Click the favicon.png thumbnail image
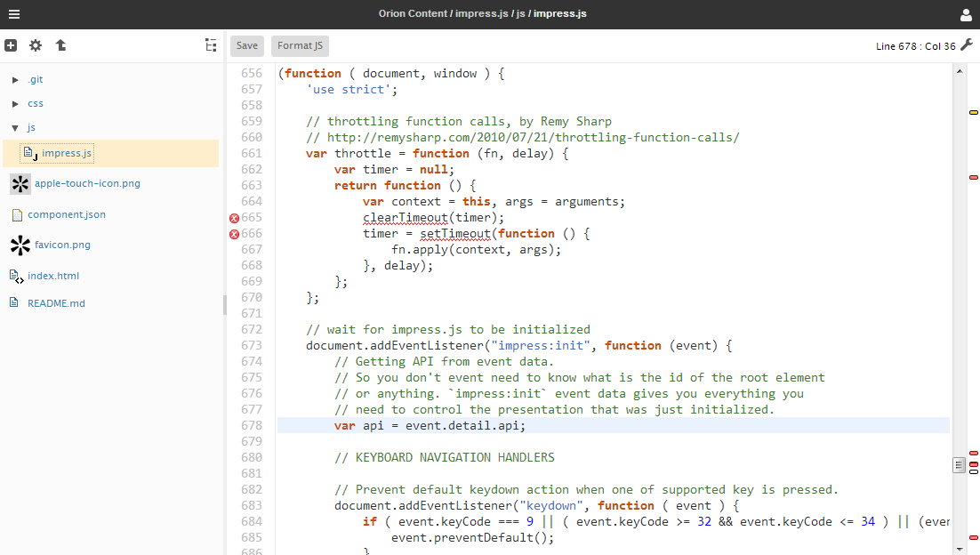This screenshot has height=555, width=980. click(20, 245)
